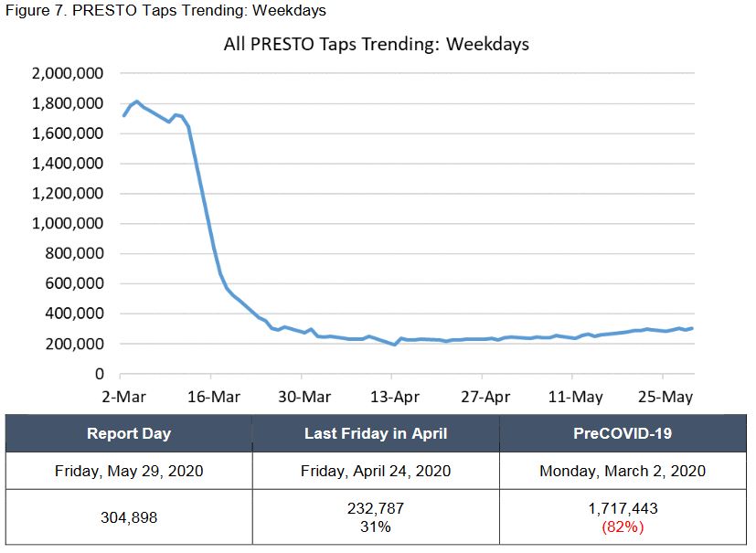Image resolution: width=756 pixels, height=553 pixels.
Task: Select the 30-Mar x-axis date label
Action: 302,397
